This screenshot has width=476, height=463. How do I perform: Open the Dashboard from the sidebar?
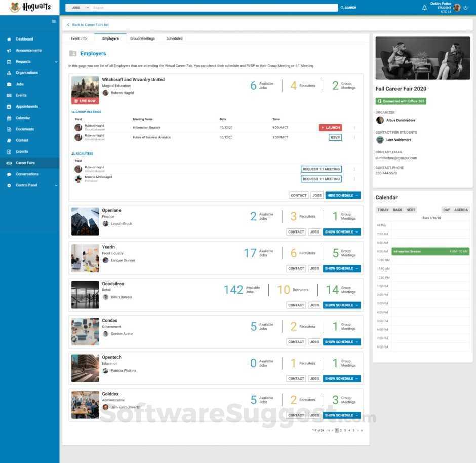coord(24,39)
